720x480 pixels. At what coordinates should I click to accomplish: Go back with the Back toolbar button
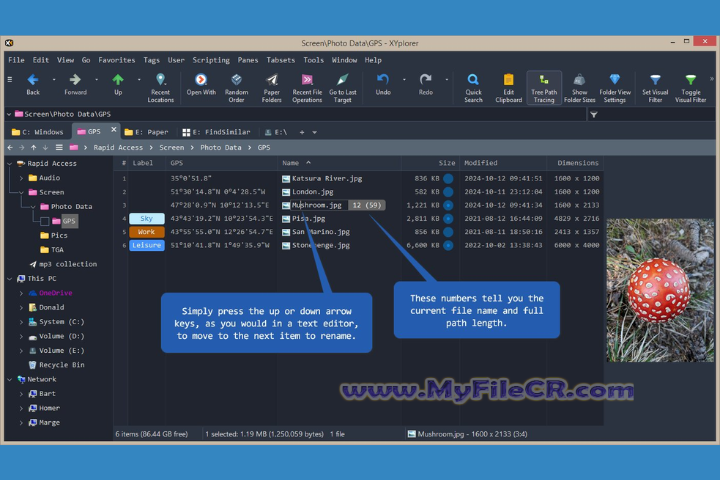click(33, 85)
